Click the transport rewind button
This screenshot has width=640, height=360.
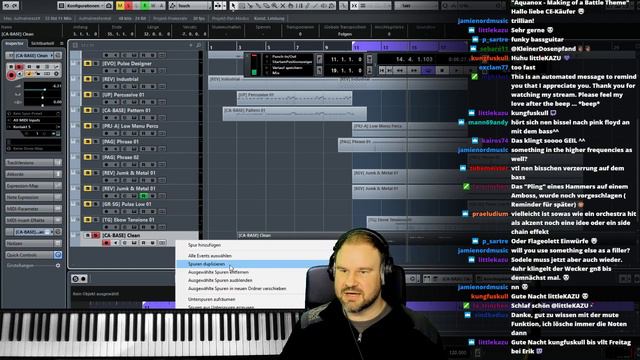point(400,71)
